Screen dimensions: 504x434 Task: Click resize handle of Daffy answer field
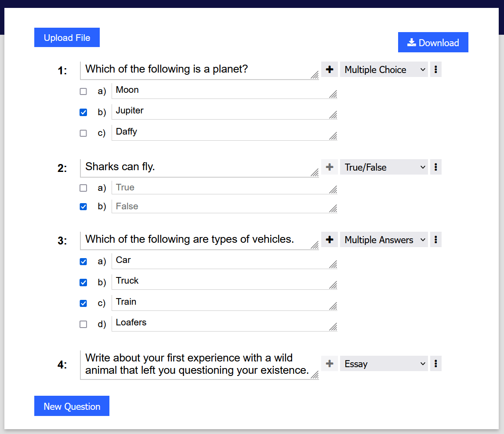tap(334, 136)
